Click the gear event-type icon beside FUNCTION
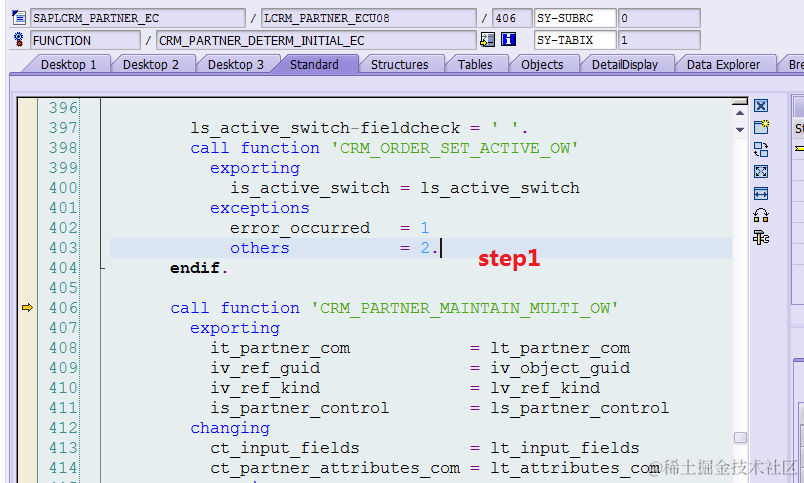The width and height of the screenshot is (804, 483). tap(19, 39)
